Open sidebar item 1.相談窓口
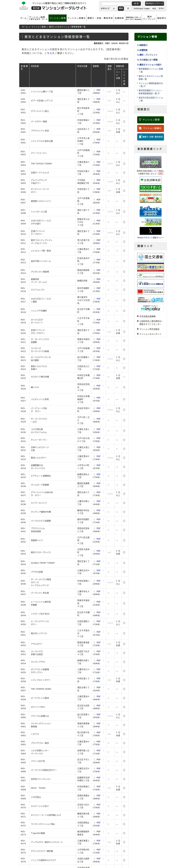The image size is (186, 868). point(142,45)
